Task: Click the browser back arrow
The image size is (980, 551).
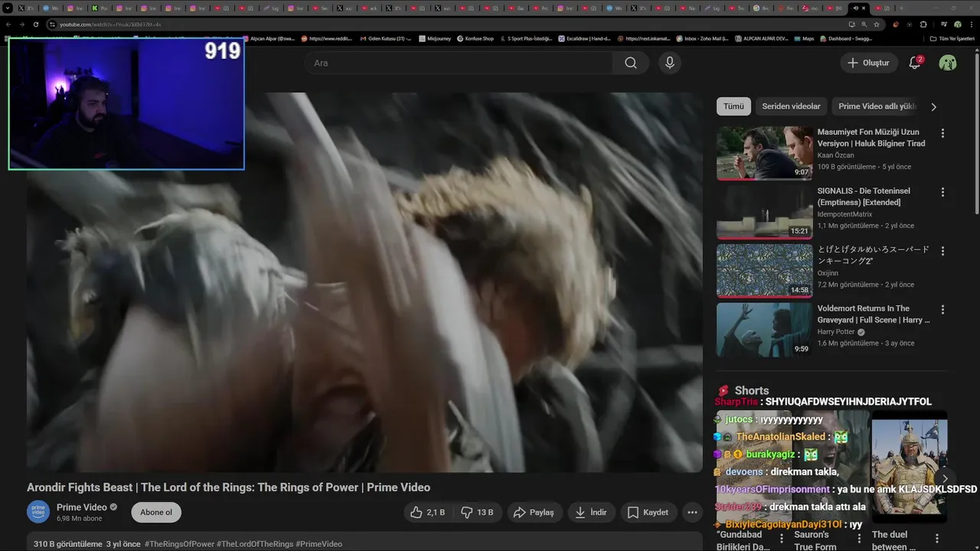Action: point(8,24)
